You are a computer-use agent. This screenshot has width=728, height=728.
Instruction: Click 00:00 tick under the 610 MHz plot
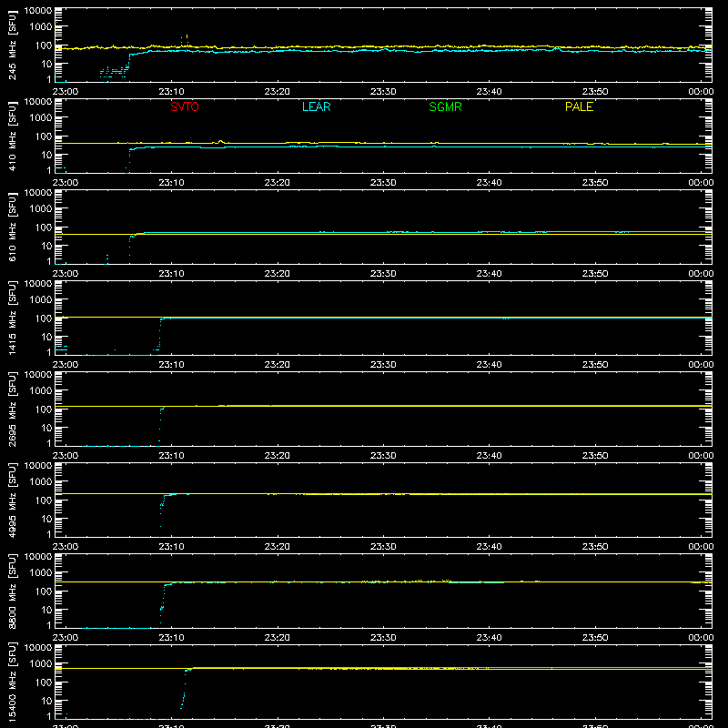pyautogui.click(x=701, y=274)
